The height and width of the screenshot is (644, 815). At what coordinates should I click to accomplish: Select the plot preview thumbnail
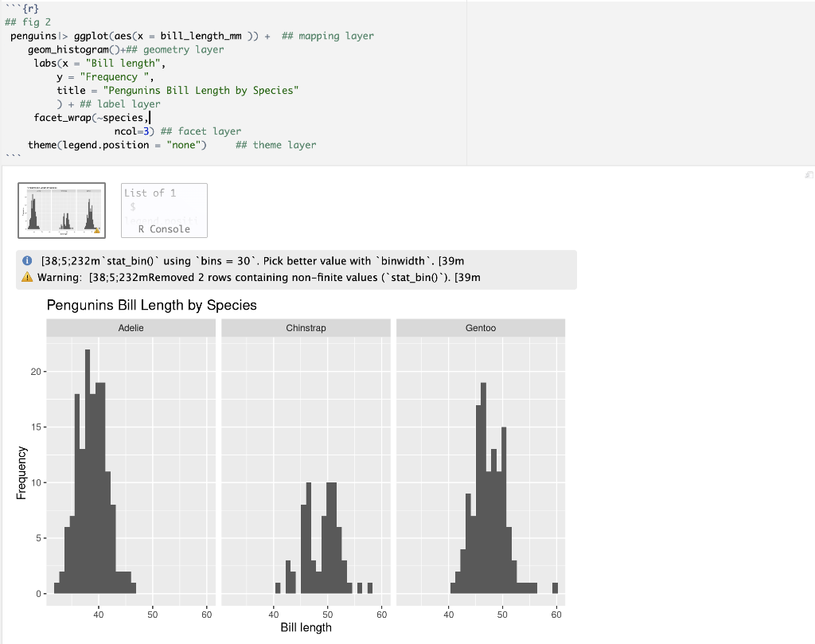point(61,209)
